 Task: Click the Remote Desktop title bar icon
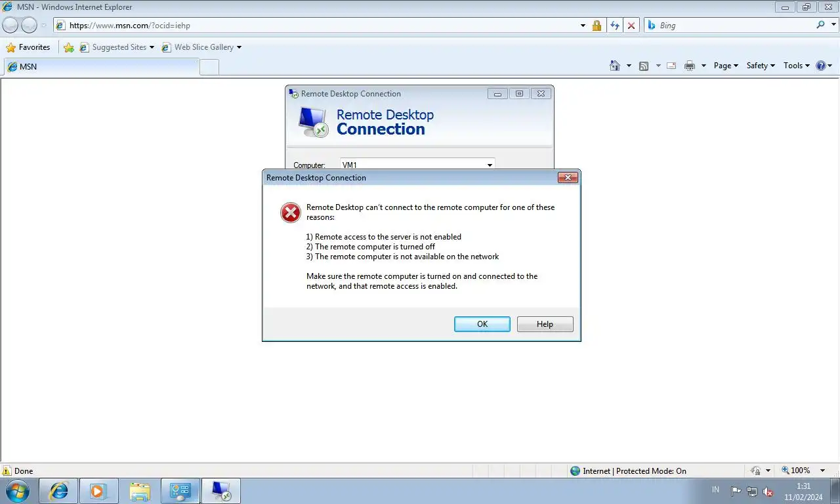(293, 93)
